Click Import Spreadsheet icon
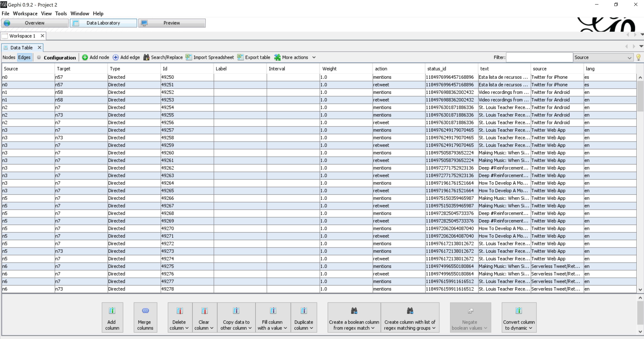The width and height of the screenshot is (644, 339). click(189, 57)
